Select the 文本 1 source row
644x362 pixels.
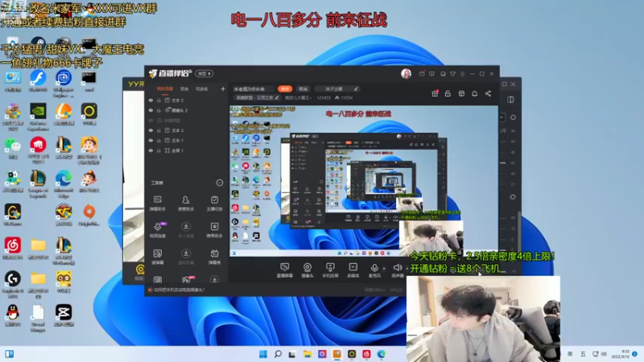click(x=186, y=140)
